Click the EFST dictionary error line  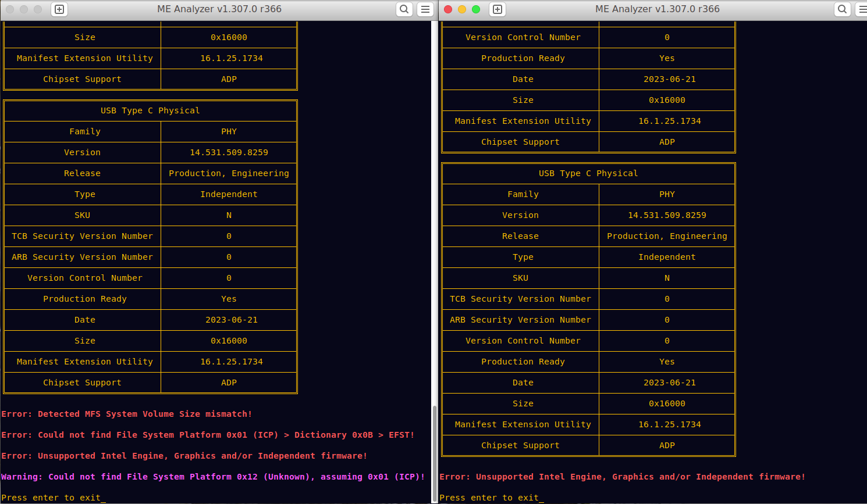click(x=208, y=435)
